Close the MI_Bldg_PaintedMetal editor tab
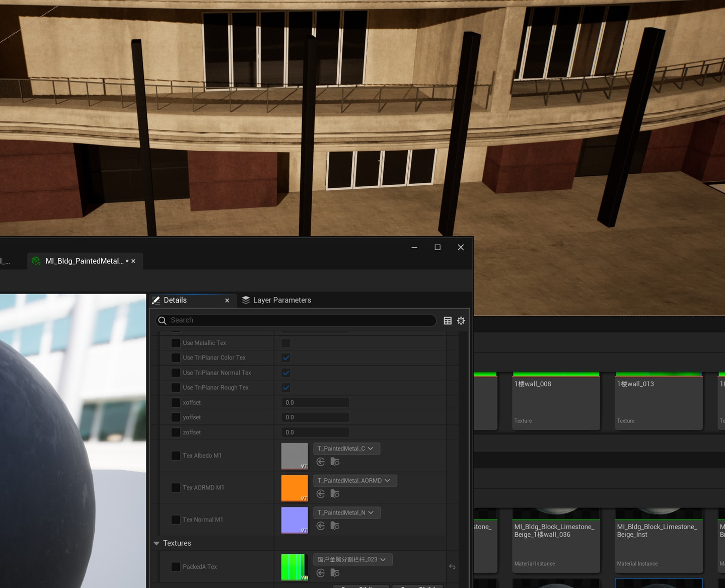The height and width of the screenshot is (588, 725). point(133,261)
